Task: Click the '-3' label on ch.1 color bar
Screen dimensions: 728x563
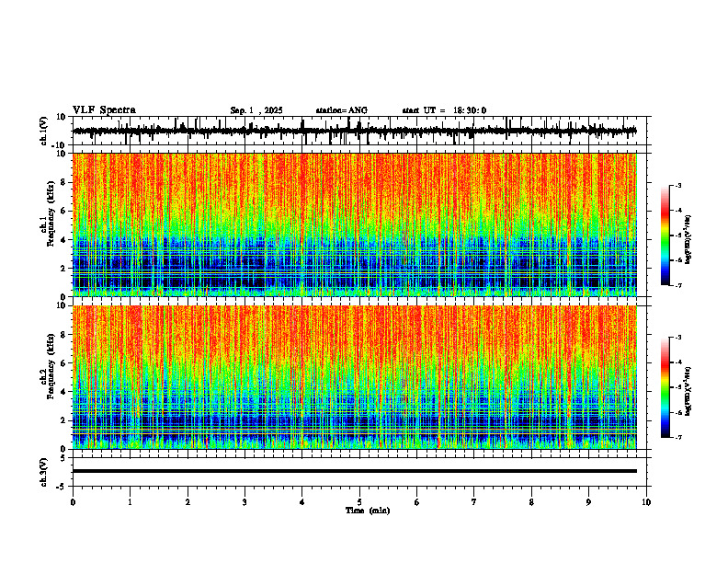Action: coord(678,185)
